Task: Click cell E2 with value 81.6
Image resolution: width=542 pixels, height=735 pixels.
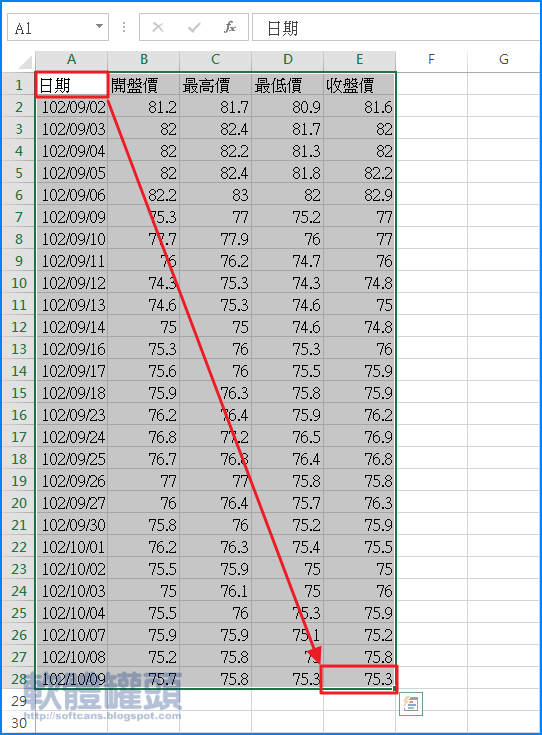Action: coord(359,107)
